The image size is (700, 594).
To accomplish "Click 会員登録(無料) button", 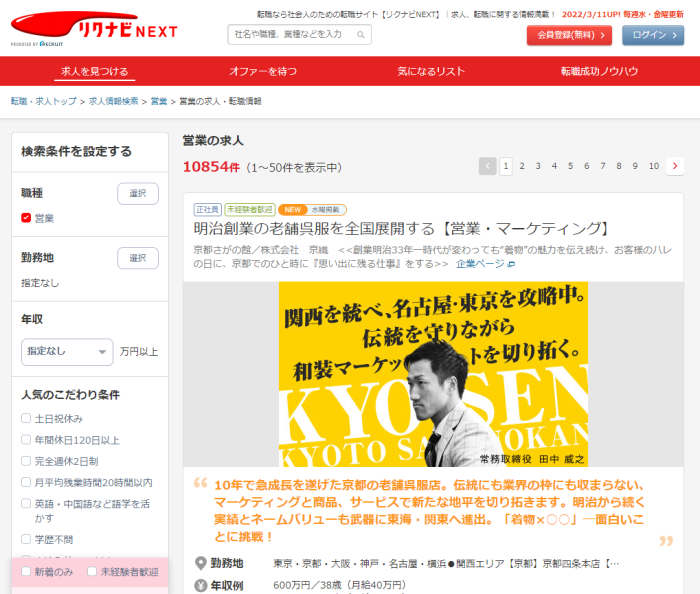I will 569,35.
